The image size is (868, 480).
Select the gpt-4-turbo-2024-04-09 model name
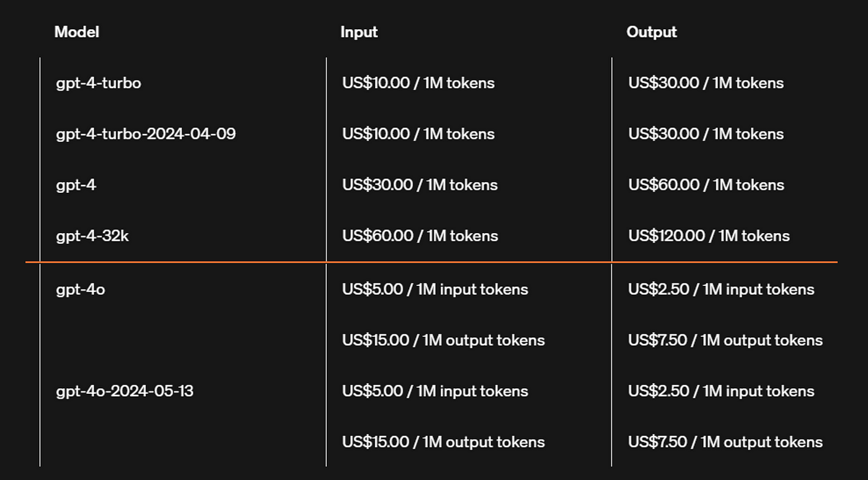pos(146,134)
